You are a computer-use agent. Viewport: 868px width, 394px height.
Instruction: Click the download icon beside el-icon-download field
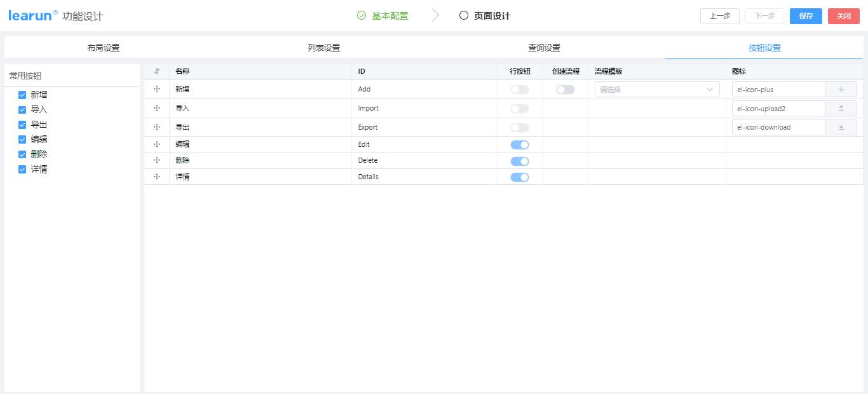[841, 126]
